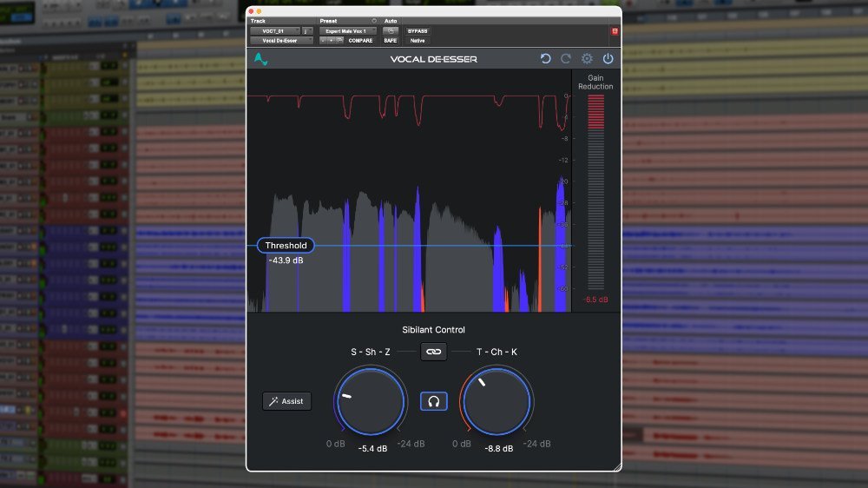Toggle the BYPASS button

coord(418,31)
